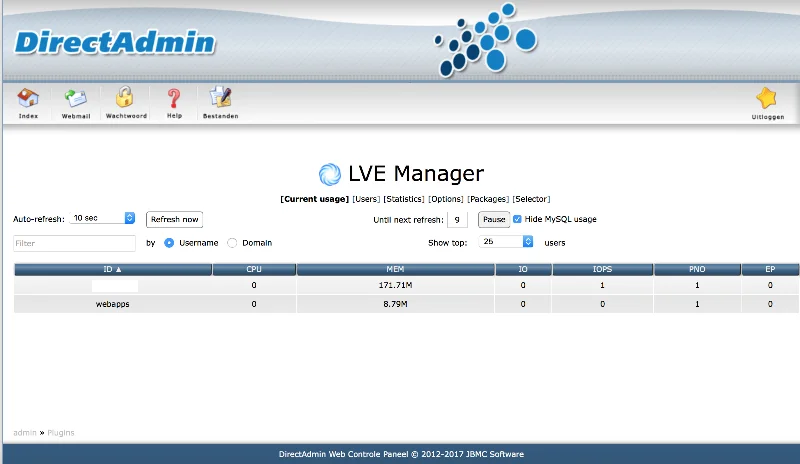The image size is (800, 464).
Task: Switch to the Users tab
Action: (x=366, y=199)
